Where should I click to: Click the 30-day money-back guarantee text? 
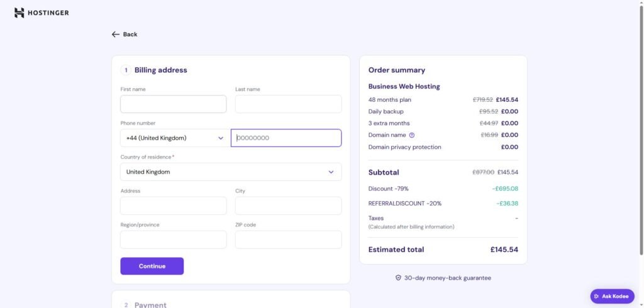pos(448,278)
